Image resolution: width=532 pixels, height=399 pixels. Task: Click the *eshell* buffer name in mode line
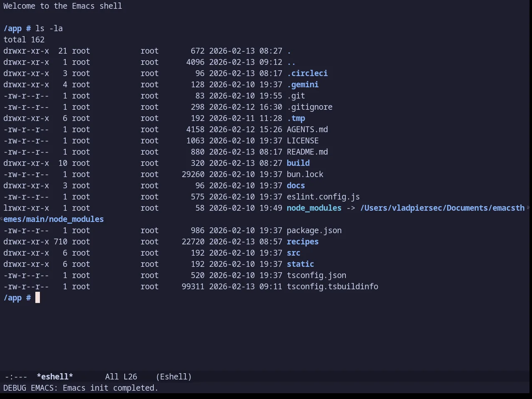click(55, 377)
